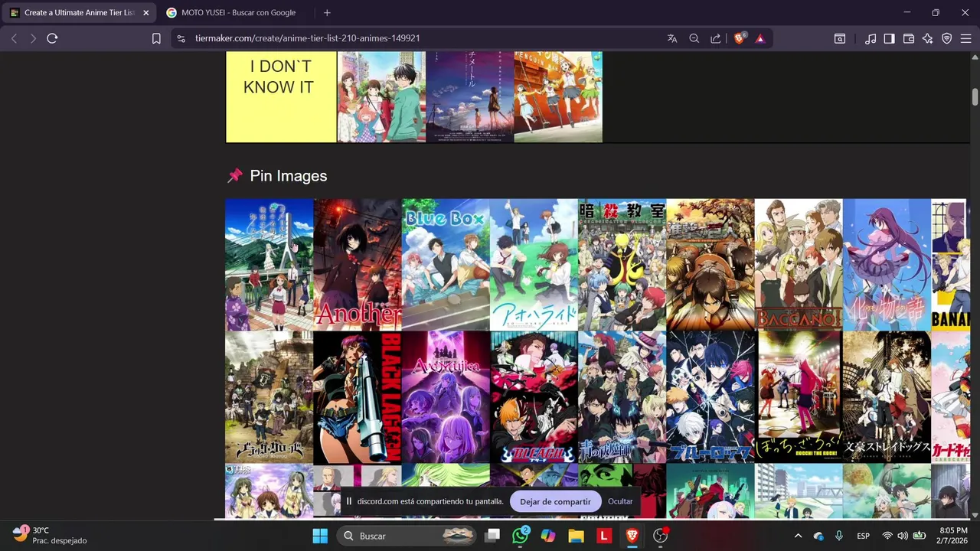The width and height of the screenshot is (980, 551).
Task: Open the Brave hamburger main menu
Action: [965, 38]
